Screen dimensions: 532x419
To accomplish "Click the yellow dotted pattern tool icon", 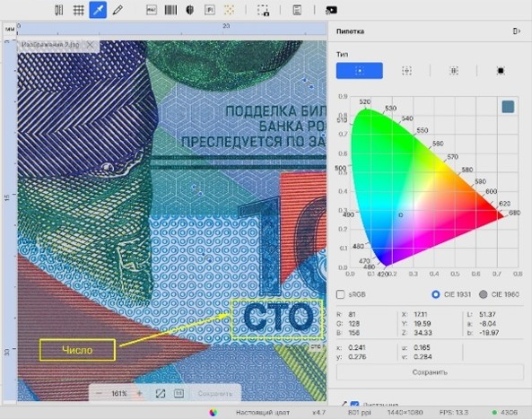I will [x=229, y=10].
